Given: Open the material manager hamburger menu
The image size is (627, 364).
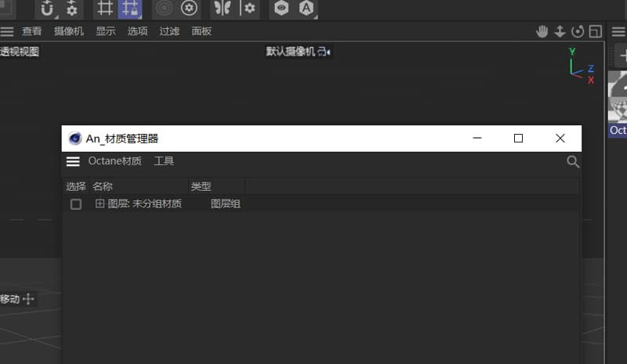Looking at the screenshot, I should click(73, 161).
